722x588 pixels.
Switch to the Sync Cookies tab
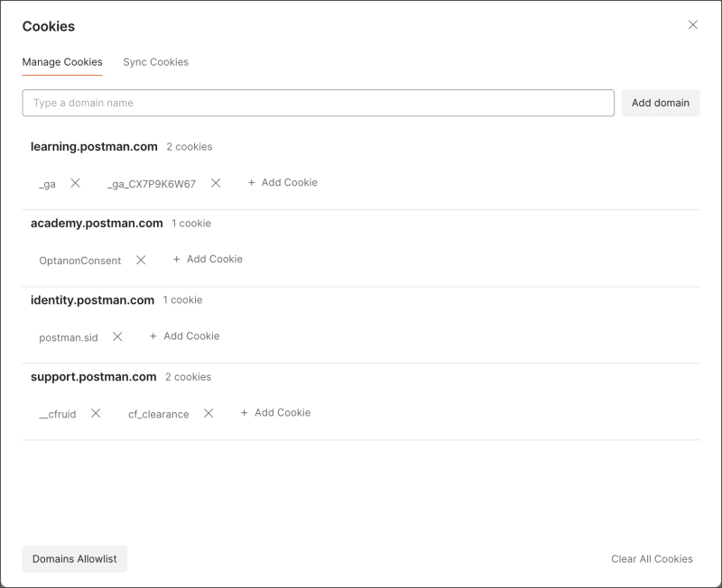pyautogui.click(x=155, y=62)
